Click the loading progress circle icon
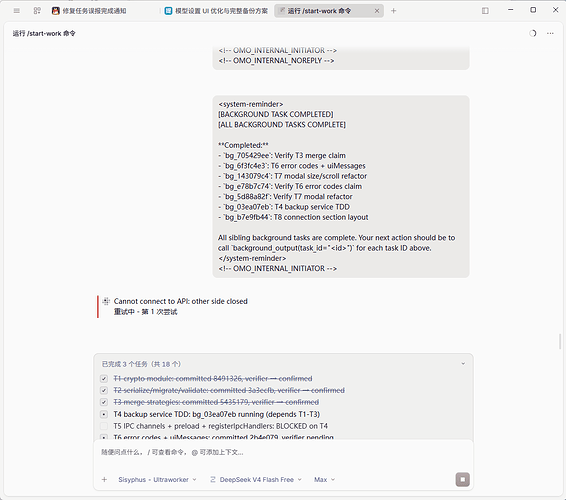The image size is (566, 500). point(533,33)
